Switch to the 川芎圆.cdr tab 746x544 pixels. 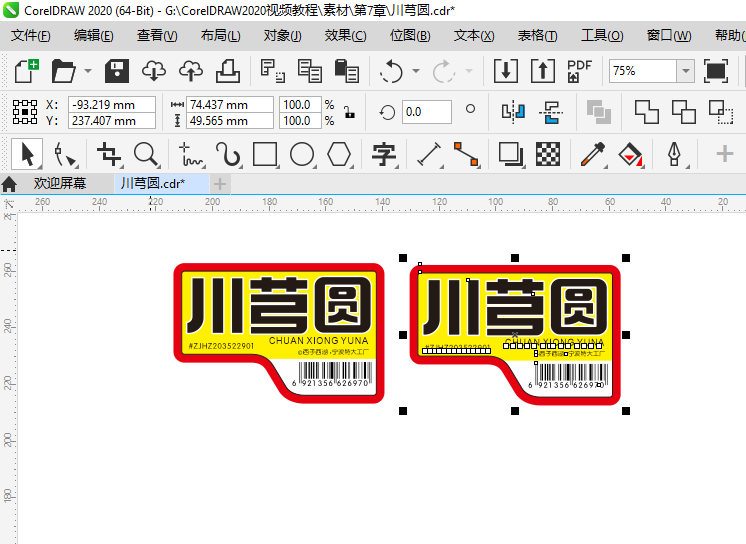[x=161, y=183]
